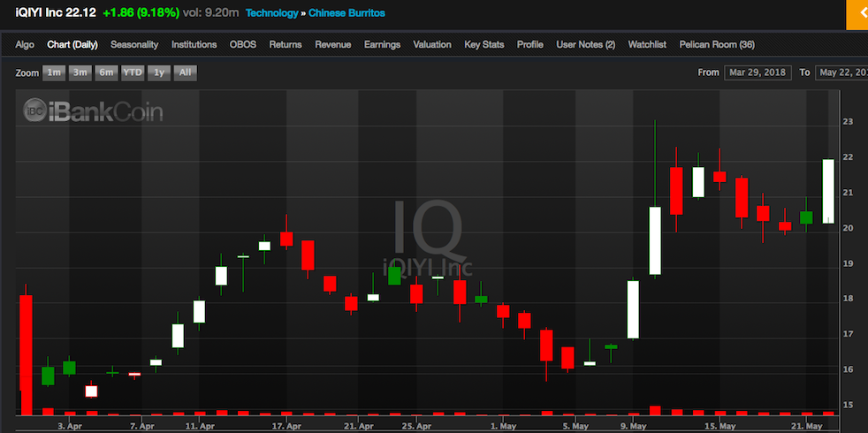Screen dimensions: 868x433
Task: Open the Institutions tab
Action: (194, 45)
